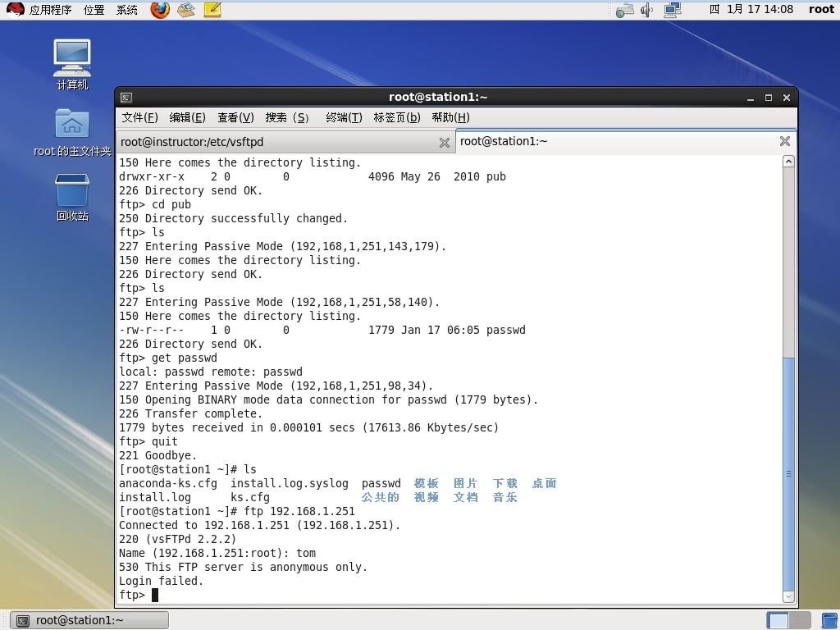Click 'anaconda-ks.cfg' in the listing
This screenshot has height=630, width=840.
[x=168, y=483]
